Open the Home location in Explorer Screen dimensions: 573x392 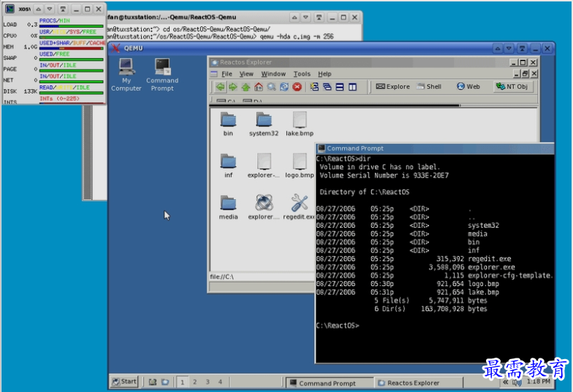pyautogui.click(x=259, y=87)
